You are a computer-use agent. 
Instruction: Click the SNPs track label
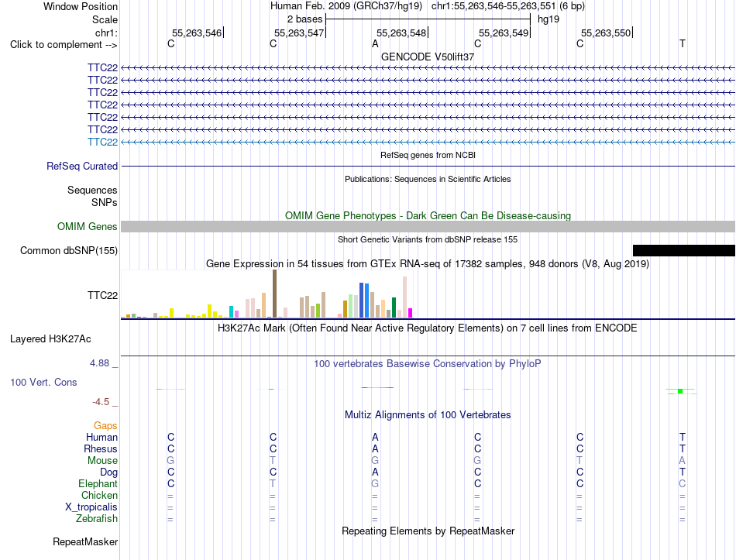coord(105,202)
